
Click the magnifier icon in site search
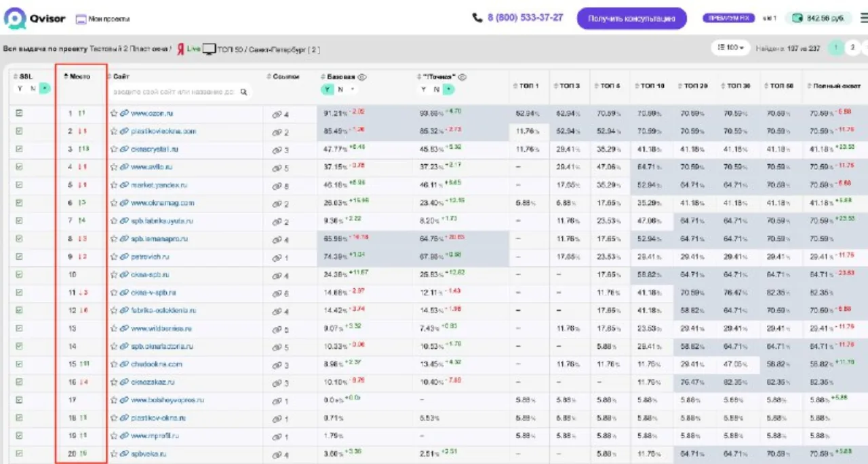click(x=243, y=92)
